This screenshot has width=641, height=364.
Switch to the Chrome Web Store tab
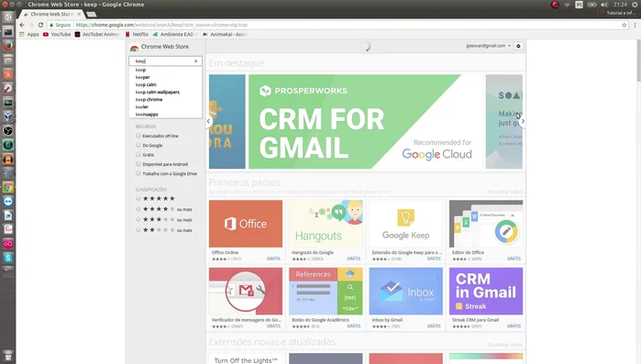(x=51, y=14)
